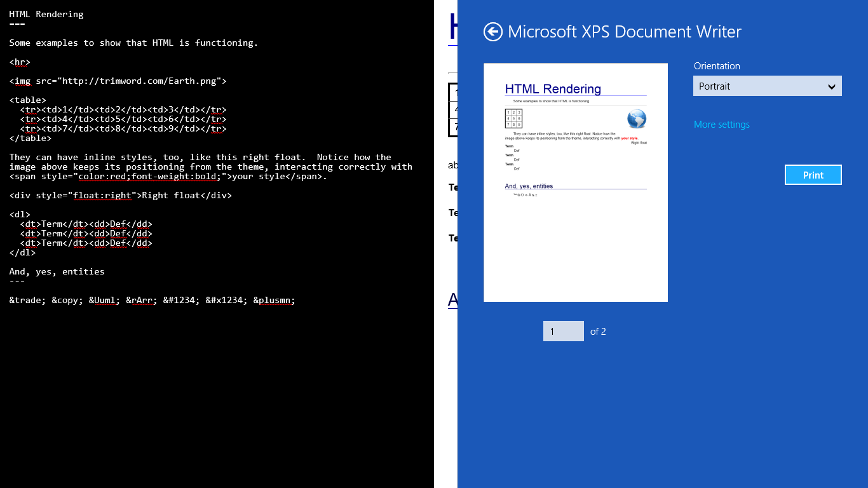Click the opening <dl> tag in the editor
Image resolution: width=868 pixels, height=488 pixels.
(20, 214)
